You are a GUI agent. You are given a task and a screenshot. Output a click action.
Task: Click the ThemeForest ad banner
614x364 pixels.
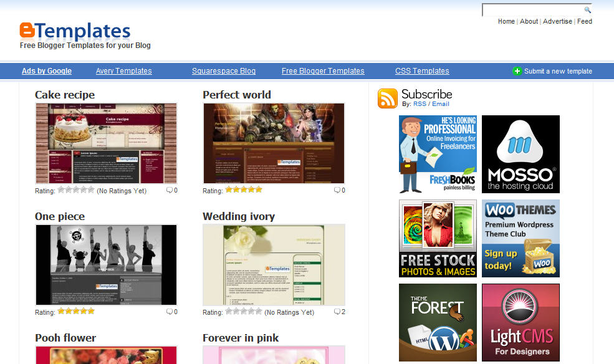[438, 322]
